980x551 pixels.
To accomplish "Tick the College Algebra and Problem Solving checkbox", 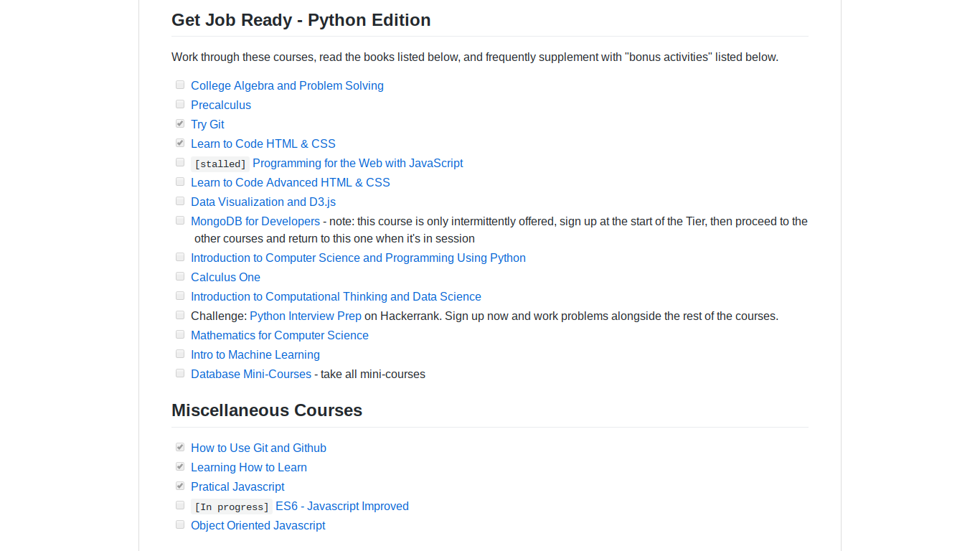I will tap(180, 85).
